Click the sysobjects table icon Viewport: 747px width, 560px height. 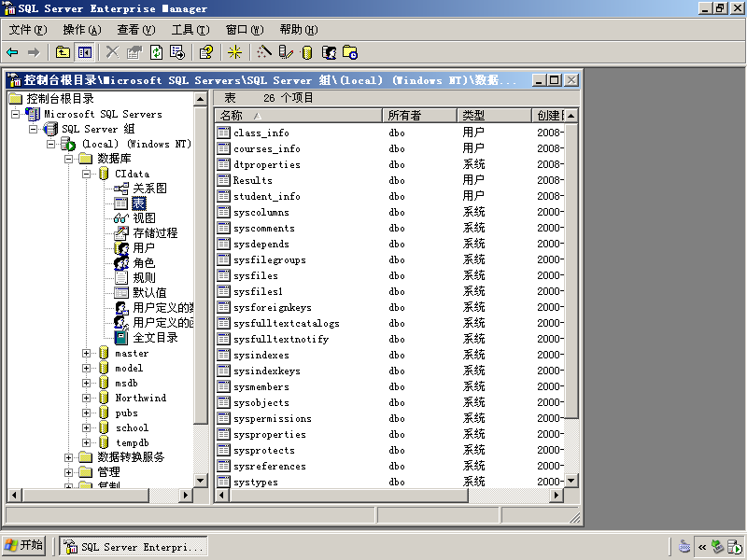[x=223, y=402]
